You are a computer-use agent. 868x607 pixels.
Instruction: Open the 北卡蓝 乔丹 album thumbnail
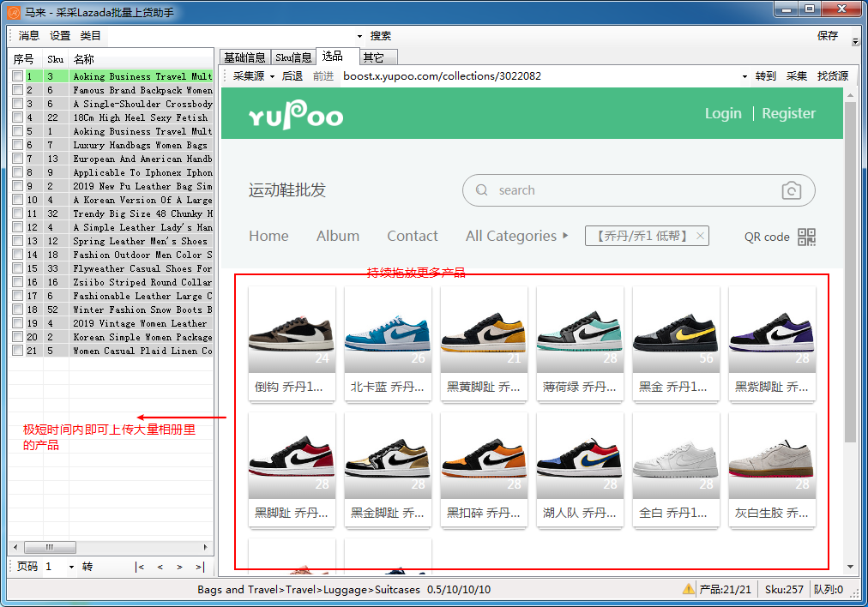point(388,330)
